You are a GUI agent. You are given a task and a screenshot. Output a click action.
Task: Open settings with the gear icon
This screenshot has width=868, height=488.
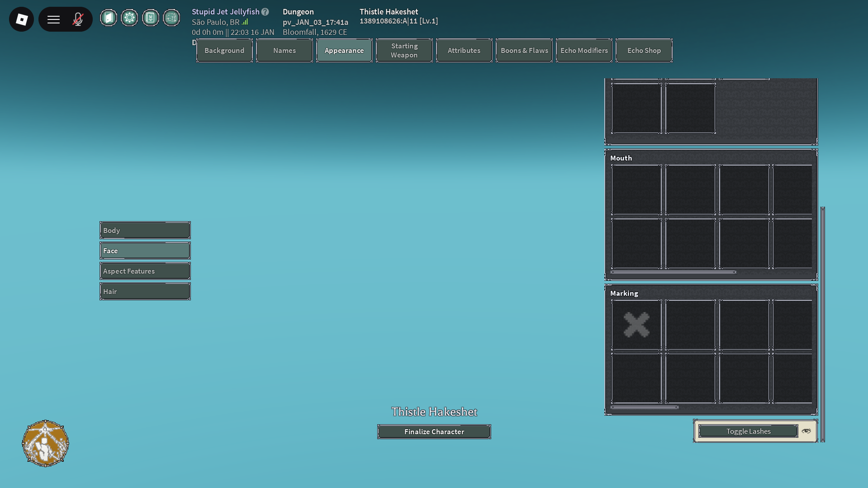[129, 18]
